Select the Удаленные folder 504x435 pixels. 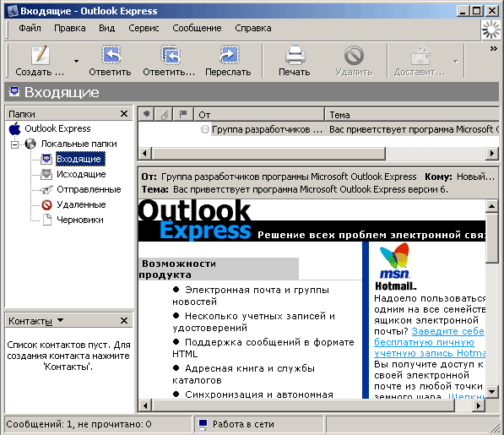(81, 204)
